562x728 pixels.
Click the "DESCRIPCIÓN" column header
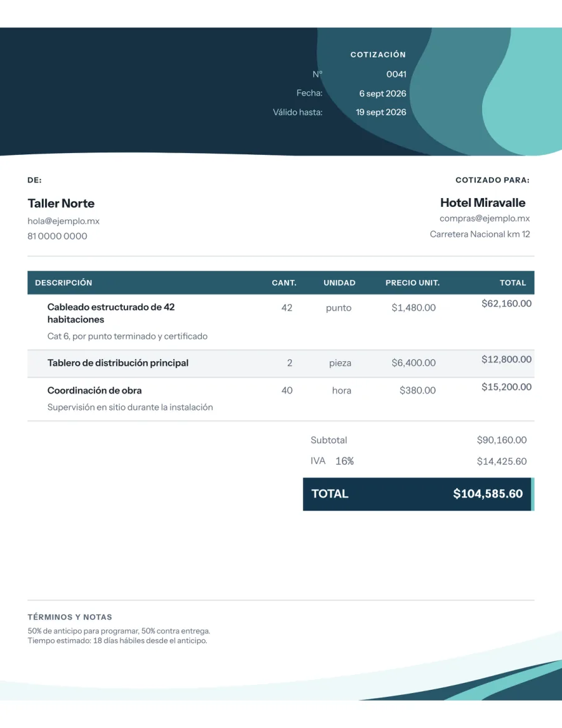coord(64,282)
